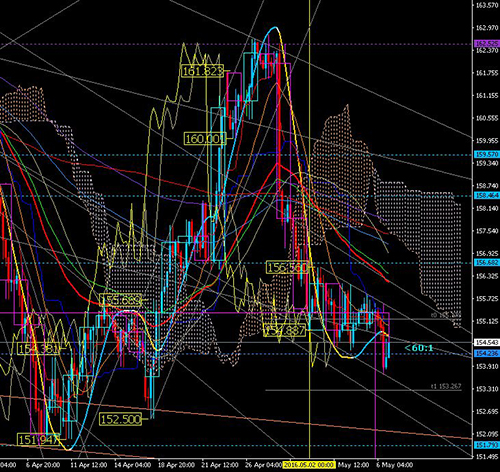Click the 153.310 value on price scale

pos(487,389)
